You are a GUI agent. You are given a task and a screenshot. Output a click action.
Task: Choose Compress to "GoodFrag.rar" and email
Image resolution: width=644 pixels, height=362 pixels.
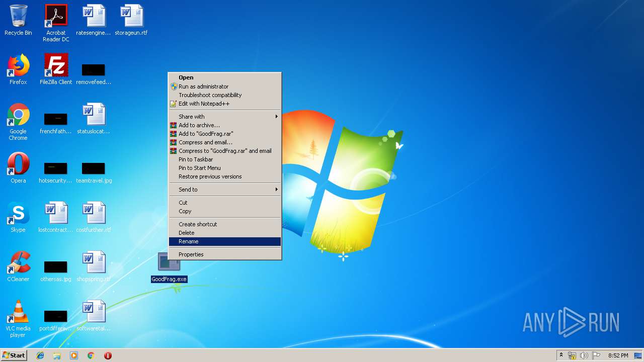pos(224,151)
